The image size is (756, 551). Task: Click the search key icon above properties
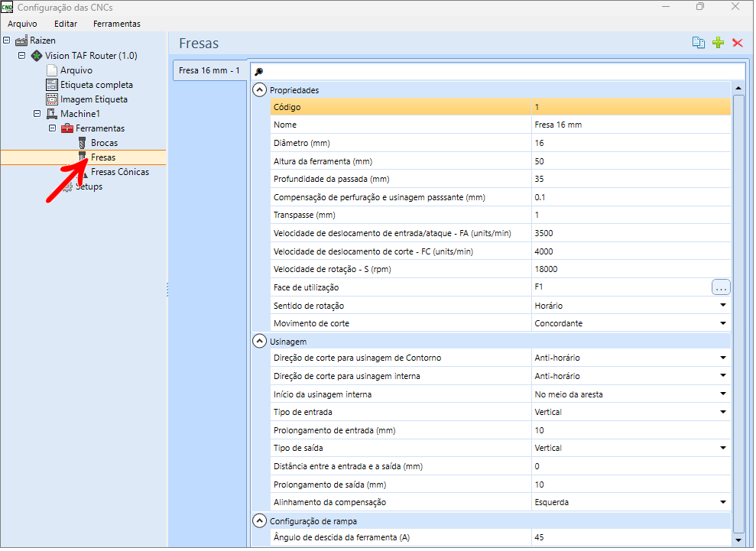coord(259,72)
